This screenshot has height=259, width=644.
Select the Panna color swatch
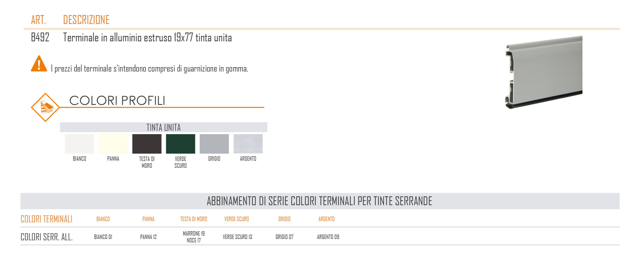[113, 144]
